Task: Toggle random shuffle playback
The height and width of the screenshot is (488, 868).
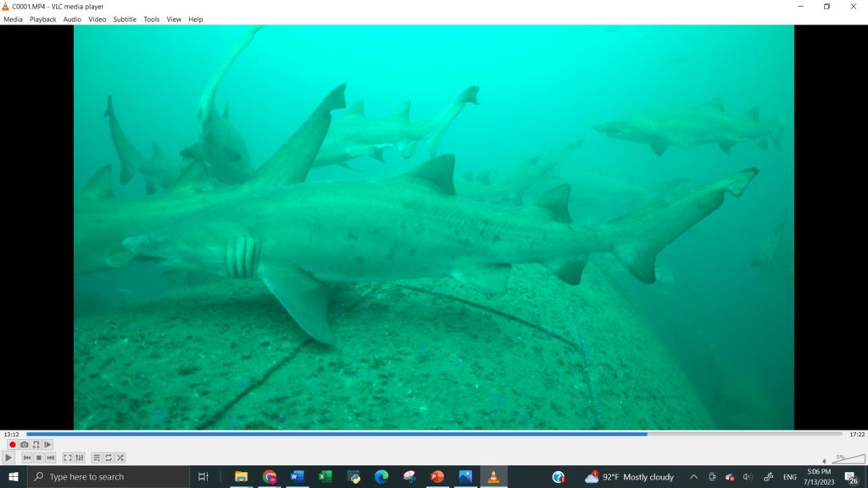Action: coord(120,457)
